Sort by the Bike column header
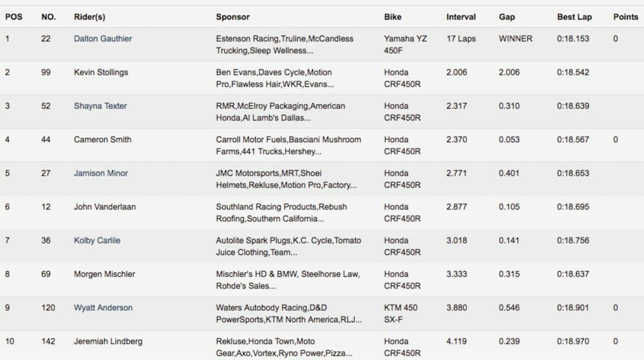This screenshot has width=644, height=360. tap(393, 17)
